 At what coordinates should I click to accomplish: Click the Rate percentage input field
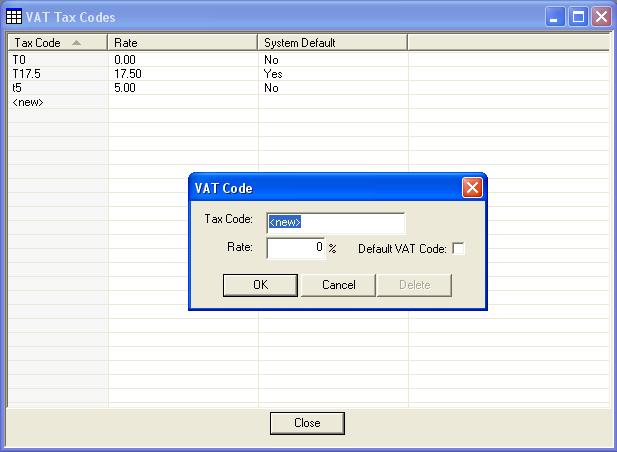(x=296, y=248)
